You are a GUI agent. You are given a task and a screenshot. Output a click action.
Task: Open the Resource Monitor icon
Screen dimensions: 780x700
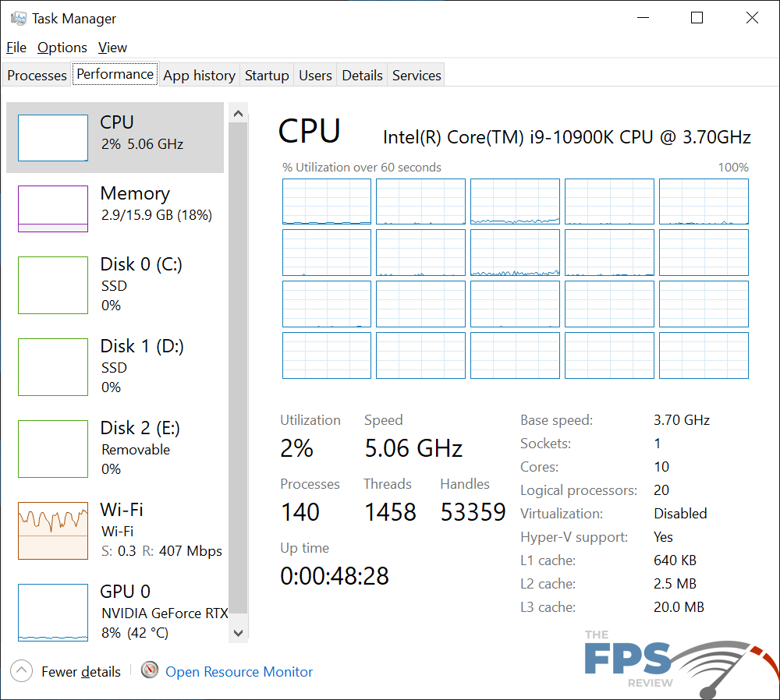tap(149, 670)
